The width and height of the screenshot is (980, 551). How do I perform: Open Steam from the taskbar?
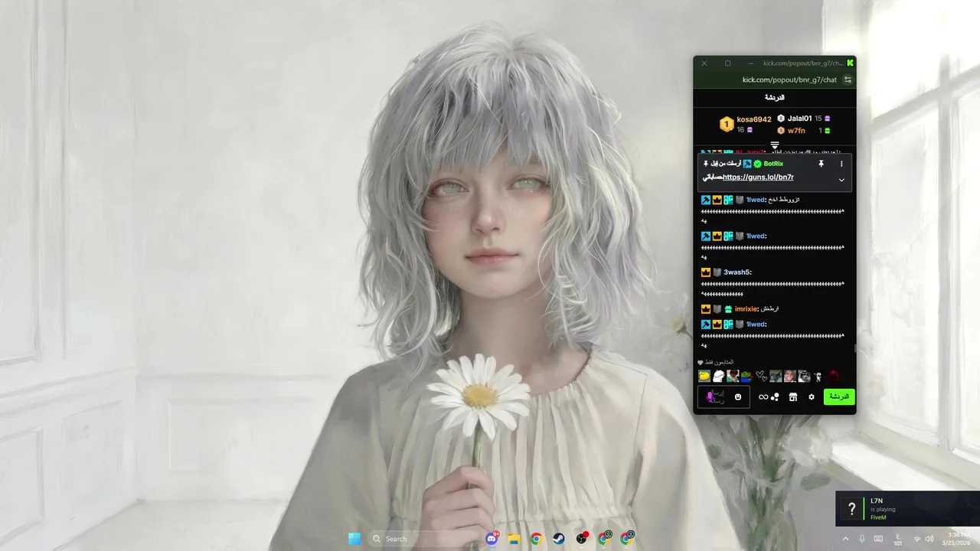[x=559, y=539]
